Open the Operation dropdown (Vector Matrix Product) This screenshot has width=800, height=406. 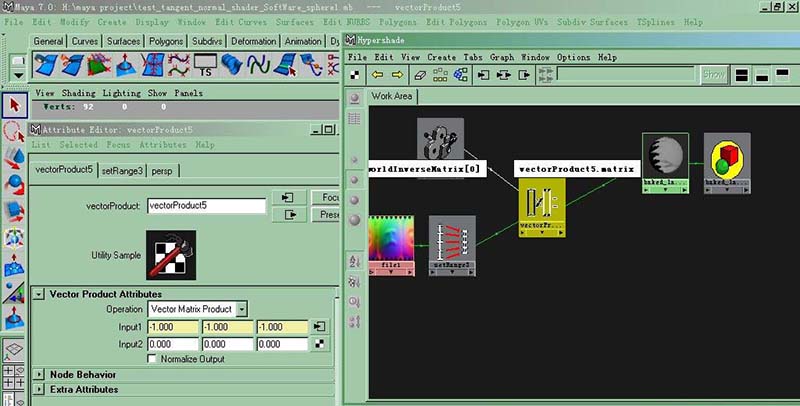click(x=197, y=309)
